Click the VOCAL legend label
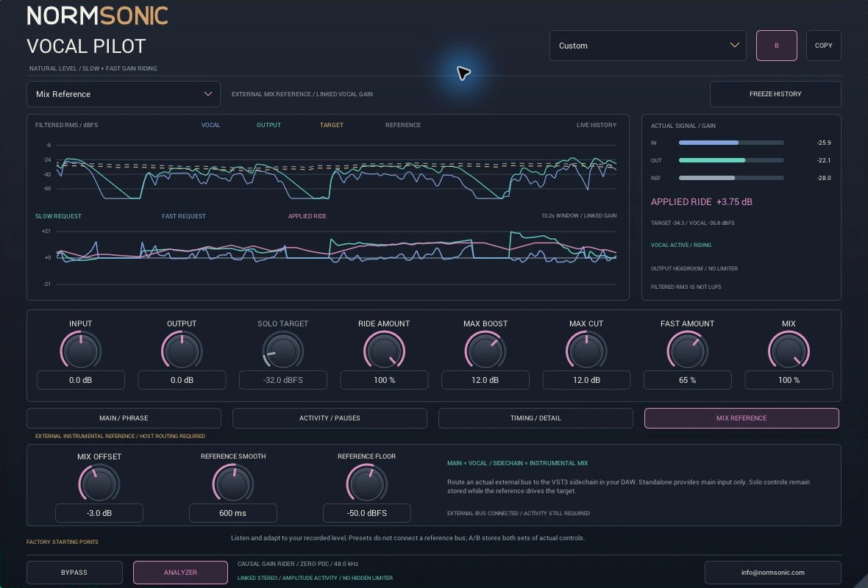The height and width of the screenshot is (588, 868). tap(211, 125)
